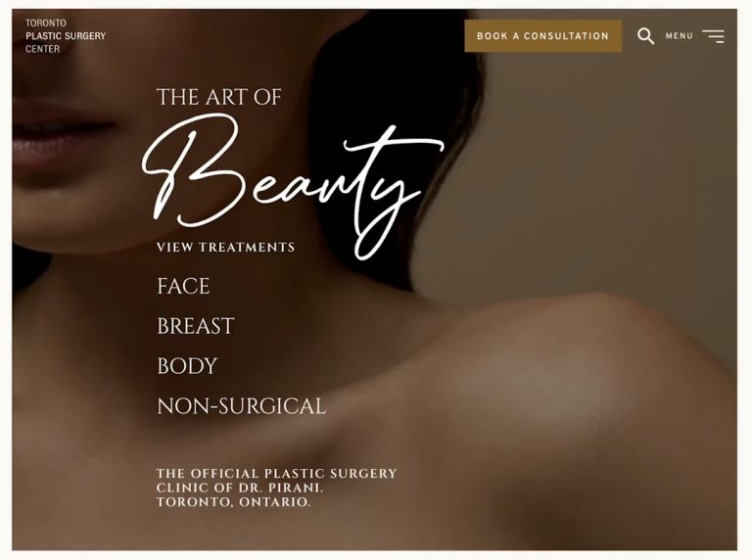This screenshot has width=752, height=560.
Task: Click The Art Of heading text
Action: pyautogui.click(x=218, y=97)
